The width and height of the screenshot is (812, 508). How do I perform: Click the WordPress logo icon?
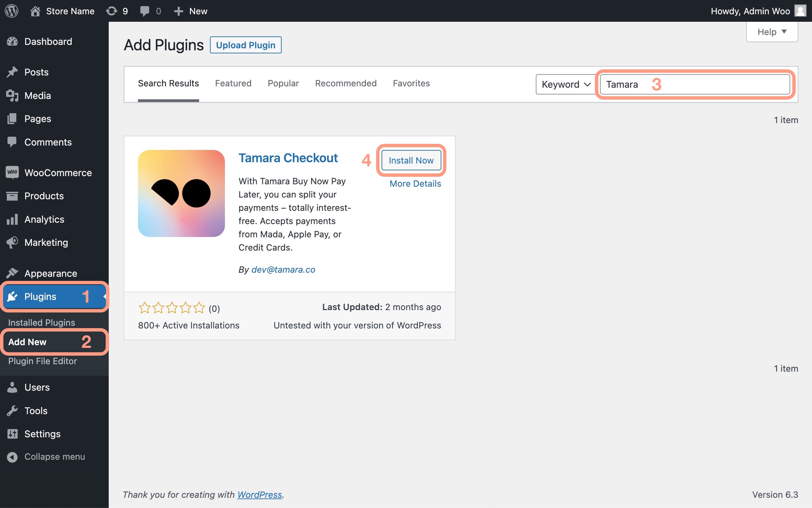point(12,11)
